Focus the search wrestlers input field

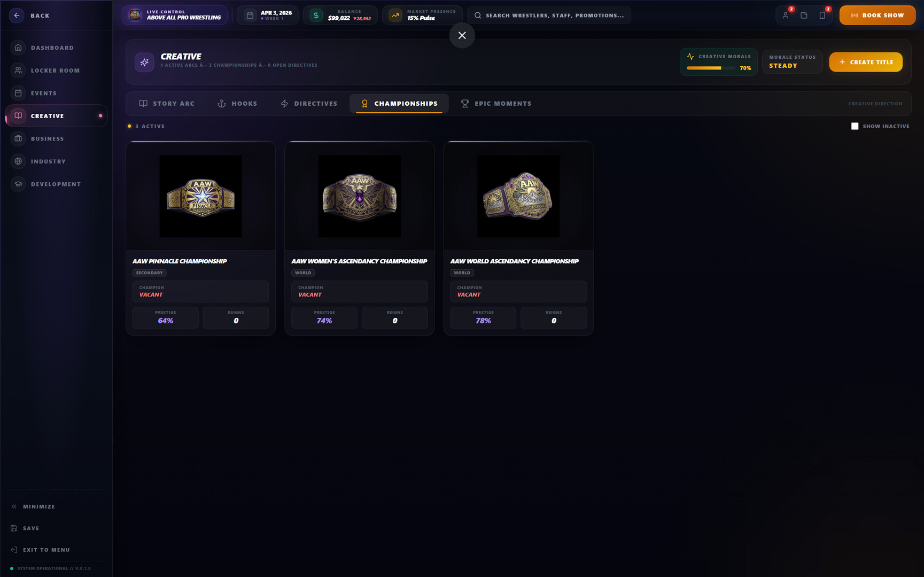(x=549, y=15)
